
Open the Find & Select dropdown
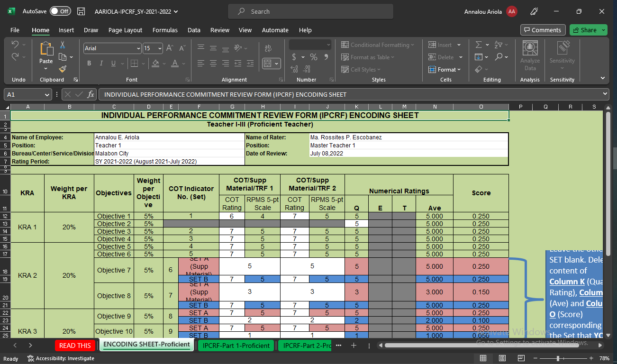click(x=501, y=57)
